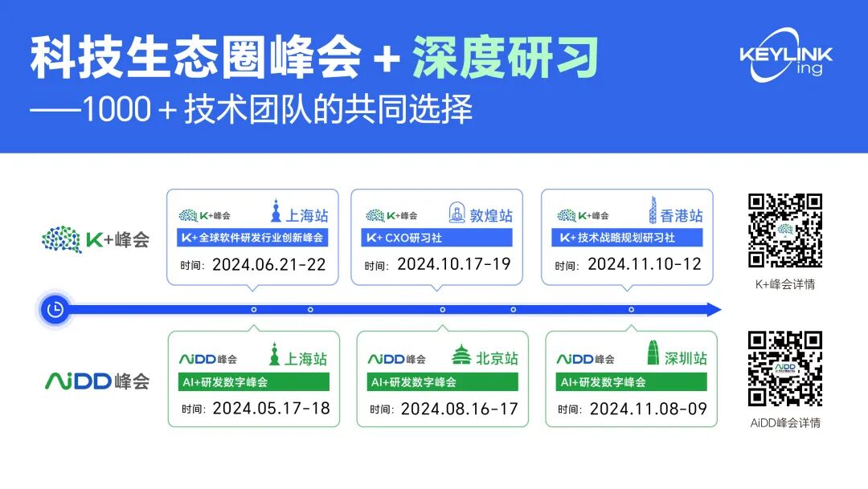The image size is (868, 489).
Task: Switch to the AI+研发数字峰会 北京站 banner
Action: [440, 382]
